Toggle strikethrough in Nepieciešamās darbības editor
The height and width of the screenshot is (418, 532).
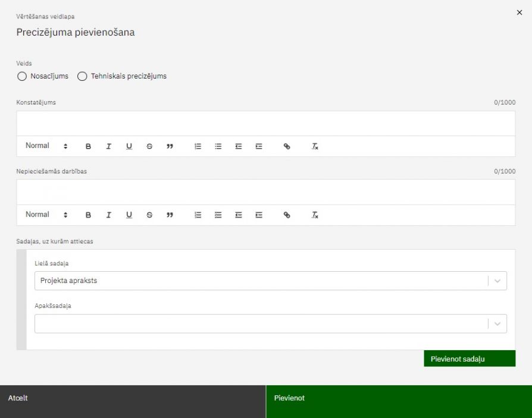click(x=149, y=215)
